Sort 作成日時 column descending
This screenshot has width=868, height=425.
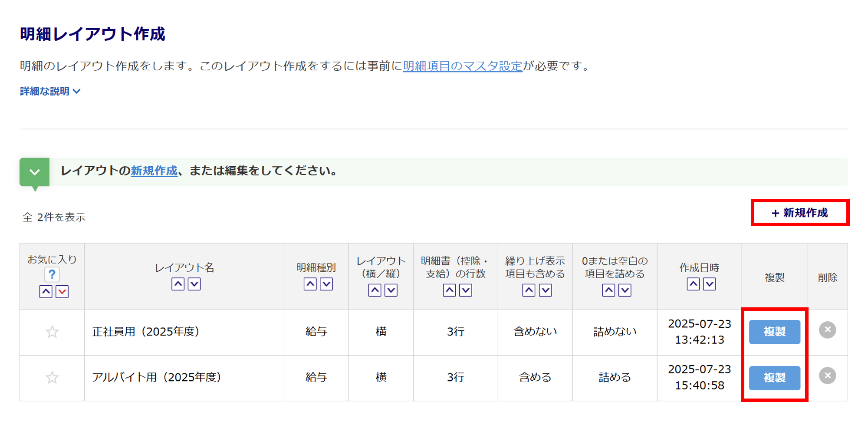click(x=709, y=284)
